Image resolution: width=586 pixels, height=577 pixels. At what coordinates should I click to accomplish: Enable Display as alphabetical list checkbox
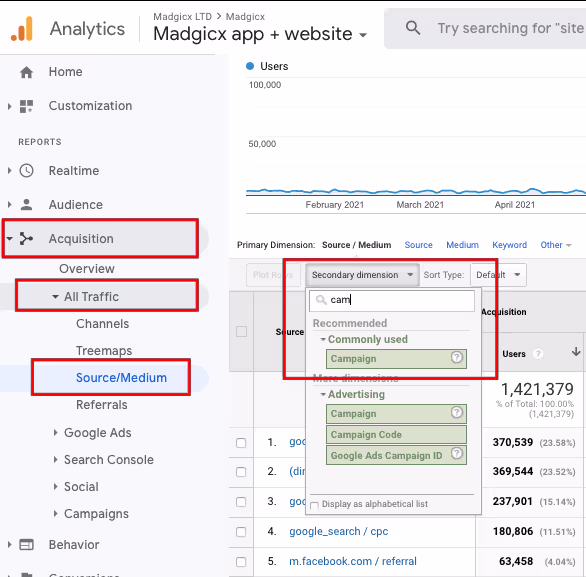(x=314, y=506)
